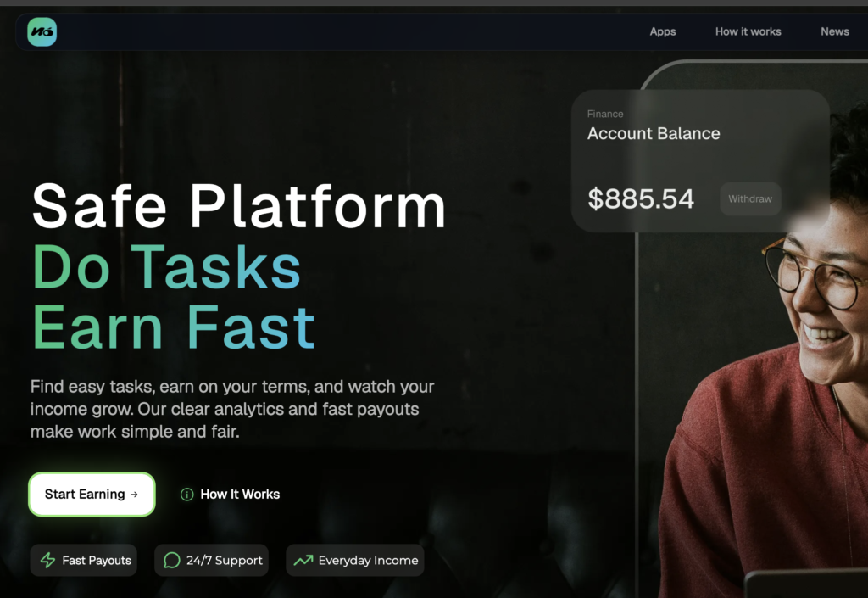Open the Apps nav item
Viewport: 868px width, 598px height.
663,31
